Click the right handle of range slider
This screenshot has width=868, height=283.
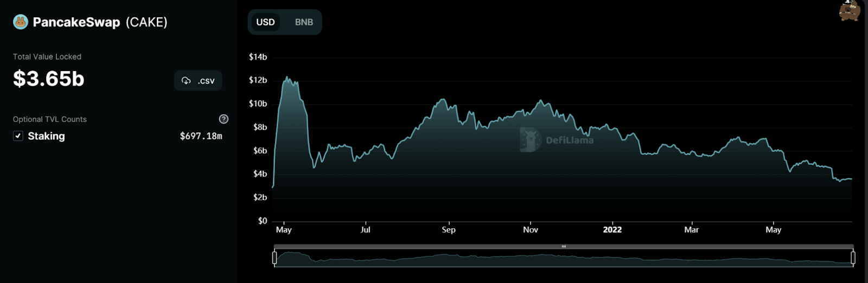point(853,258)
